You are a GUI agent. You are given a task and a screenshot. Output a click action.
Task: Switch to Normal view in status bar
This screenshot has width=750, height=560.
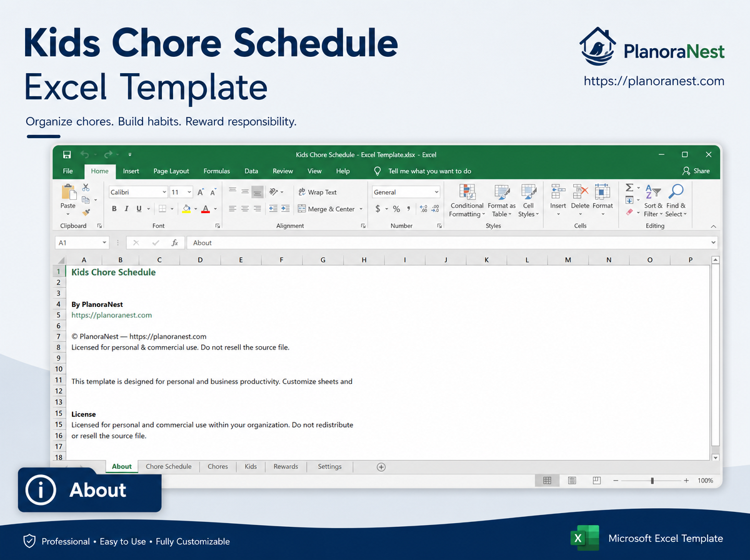(x=547, y=481)
